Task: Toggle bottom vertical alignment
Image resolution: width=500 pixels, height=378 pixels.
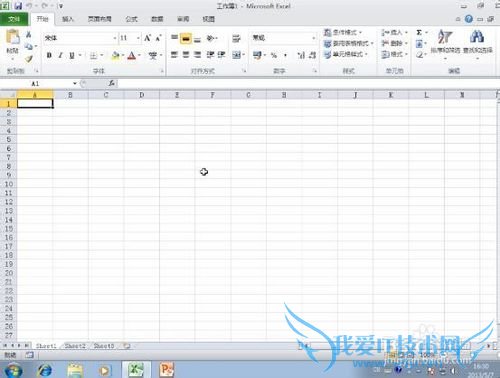Action: tap(197, 39)
